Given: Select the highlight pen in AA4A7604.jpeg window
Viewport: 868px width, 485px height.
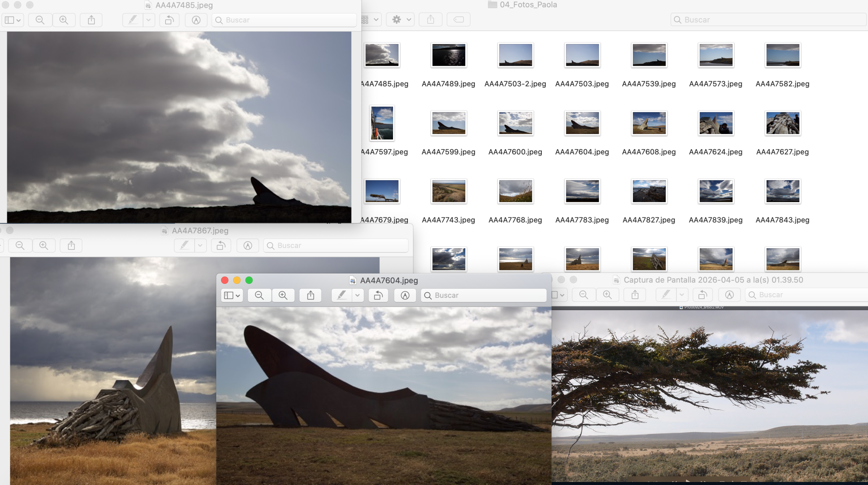Looking at the screenshot, I should click(341, 295).
